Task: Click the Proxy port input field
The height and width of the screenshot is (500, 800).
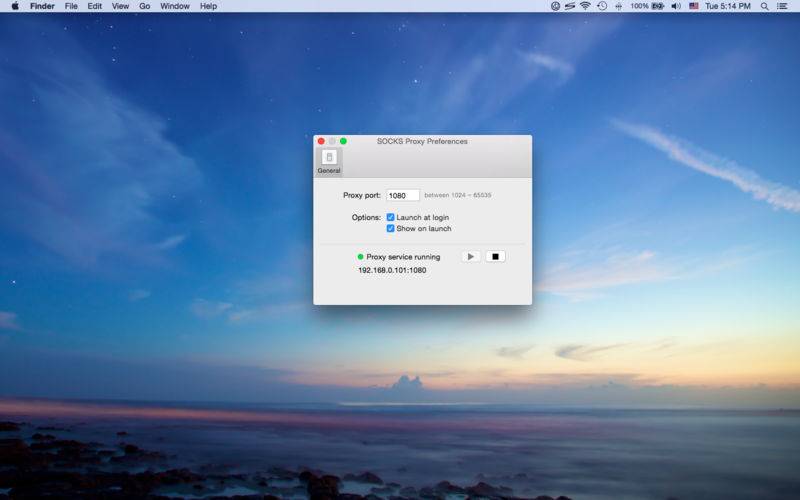Action: tap(402, 196)
